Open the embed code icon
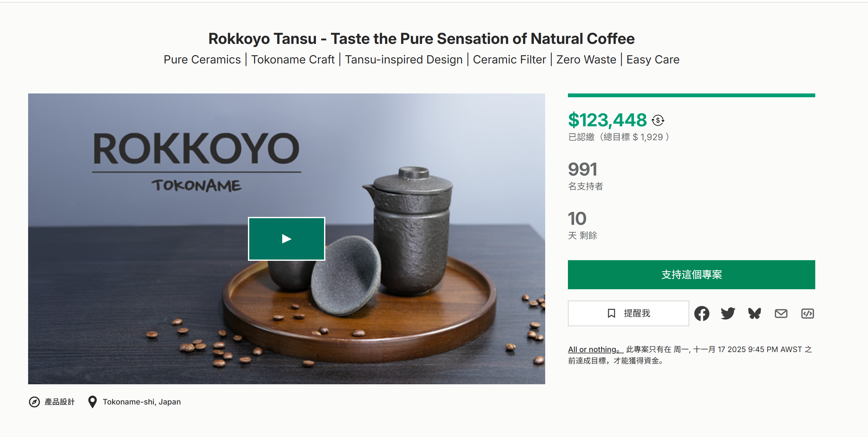The width and height of the screenshot is (868, 437). coord(807,313)
